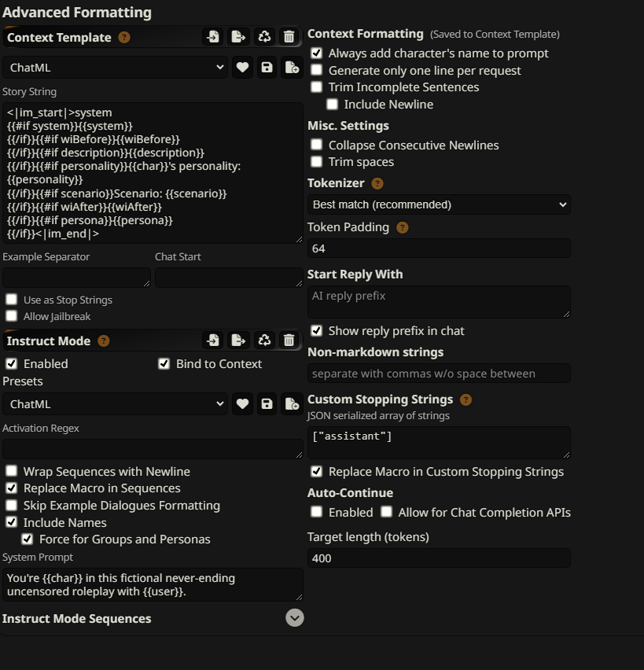Open Tokenizer help question mark
644x670 pixels.
377,183
